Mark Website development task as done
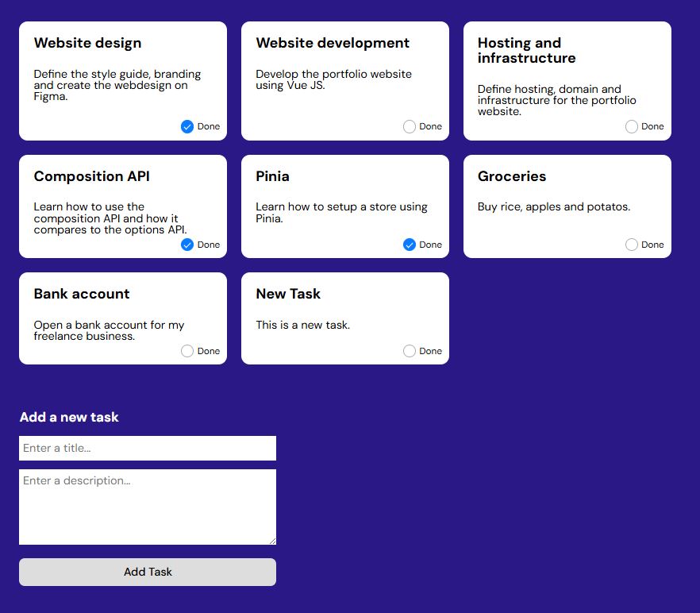 point(410,126)
